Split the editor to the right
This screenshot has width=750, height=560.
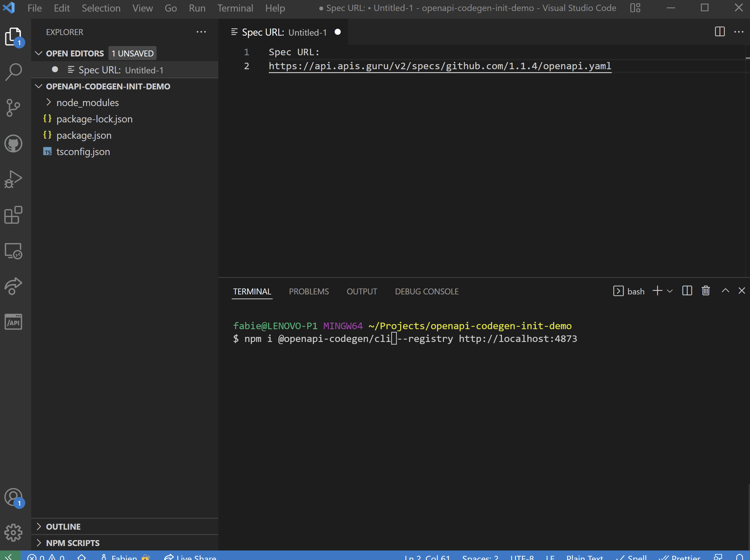click(x=719, y=32)
